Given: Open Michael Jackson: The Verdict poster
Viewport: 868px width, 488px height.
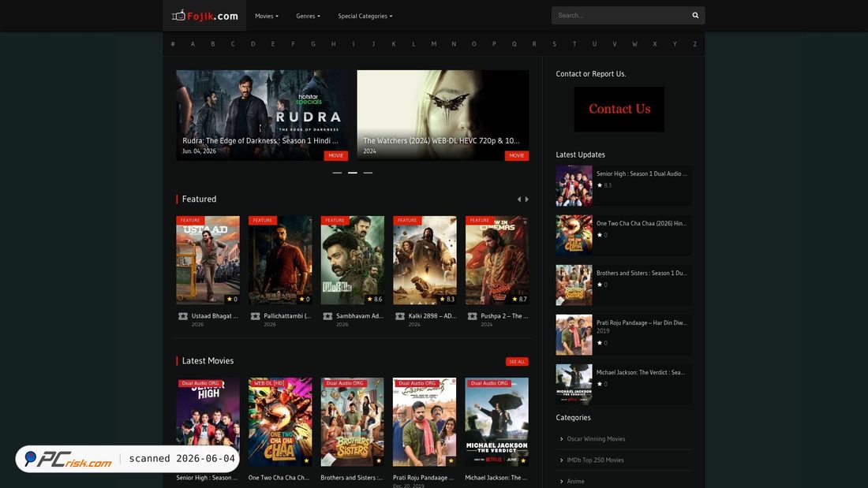Looking at the screenshot, I should point(497,422).
